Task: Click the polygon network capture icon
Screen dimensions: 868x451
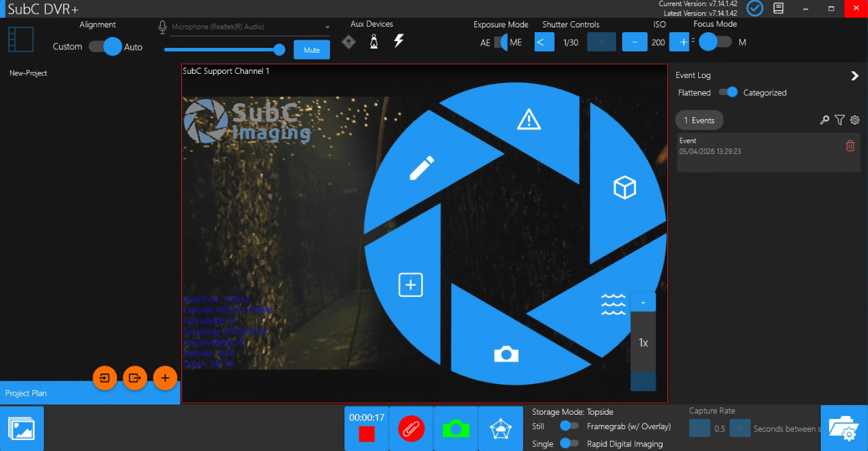Action: coord(501,428)
